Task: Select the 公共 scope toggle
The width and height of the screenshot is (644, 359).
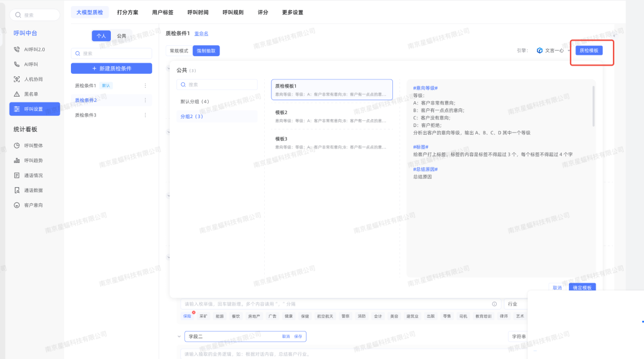Action: pyautogui.click(x=122, y=36)
